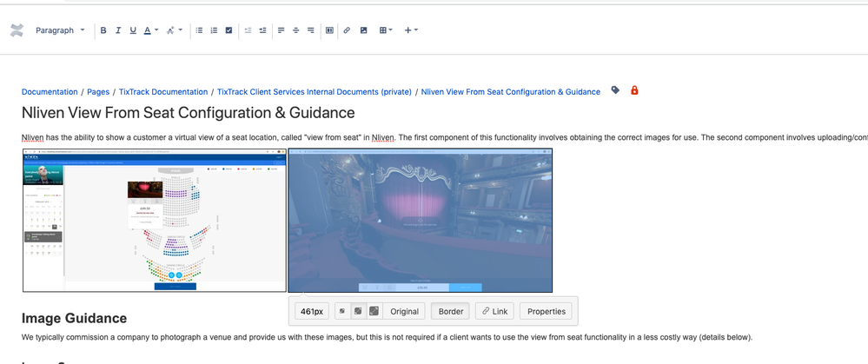Navigate to TixTrack Documentation breadcrumb
The image size is (868, 364).
click(x=163, y=92)
